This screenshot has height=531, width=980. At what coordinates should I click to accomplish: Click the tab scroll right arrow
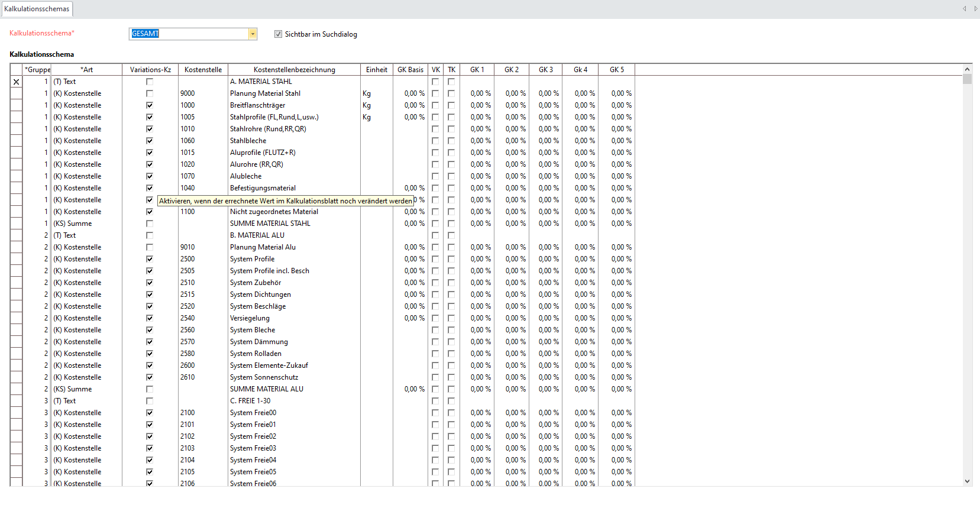975,9
